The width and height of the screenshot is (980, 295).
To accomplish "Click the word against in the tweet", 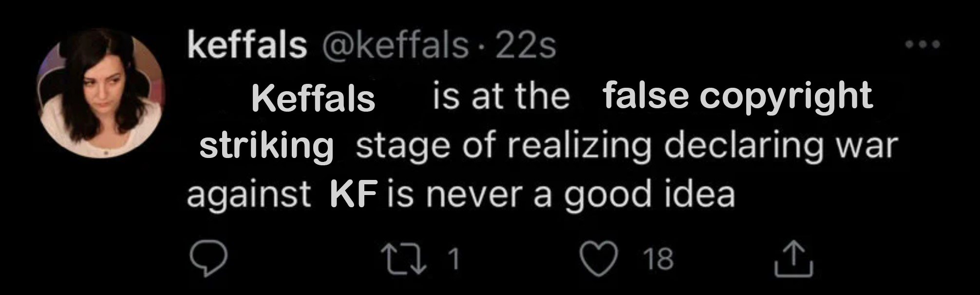I will [249, 195].
